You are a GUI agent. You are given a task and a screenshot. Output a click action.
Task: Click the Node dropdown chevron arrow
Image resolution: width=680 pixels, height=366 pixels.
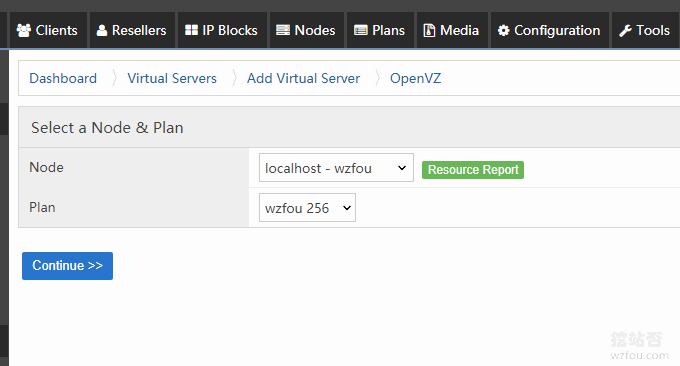coord(402,168)
